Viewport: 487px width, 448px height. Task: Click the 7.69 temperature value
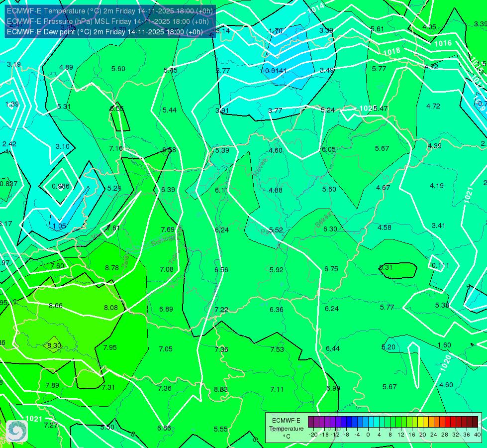point(168,229)
